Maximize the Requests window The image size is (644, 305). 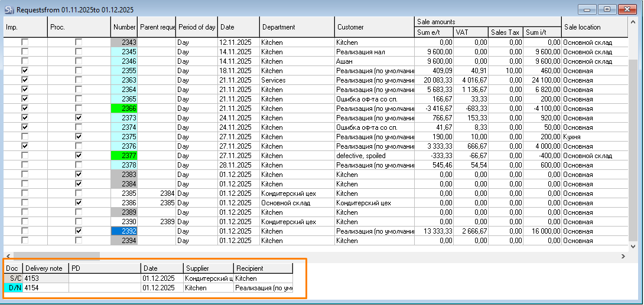point(607,9)
